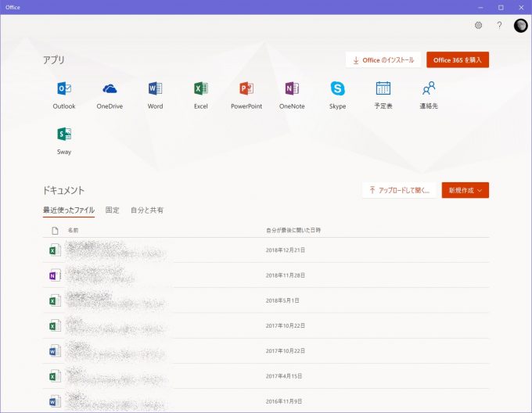Click the Word icon dated 2017年10月22日
The height and width of the screenshot is (413, 532).
tap(55, 351)
